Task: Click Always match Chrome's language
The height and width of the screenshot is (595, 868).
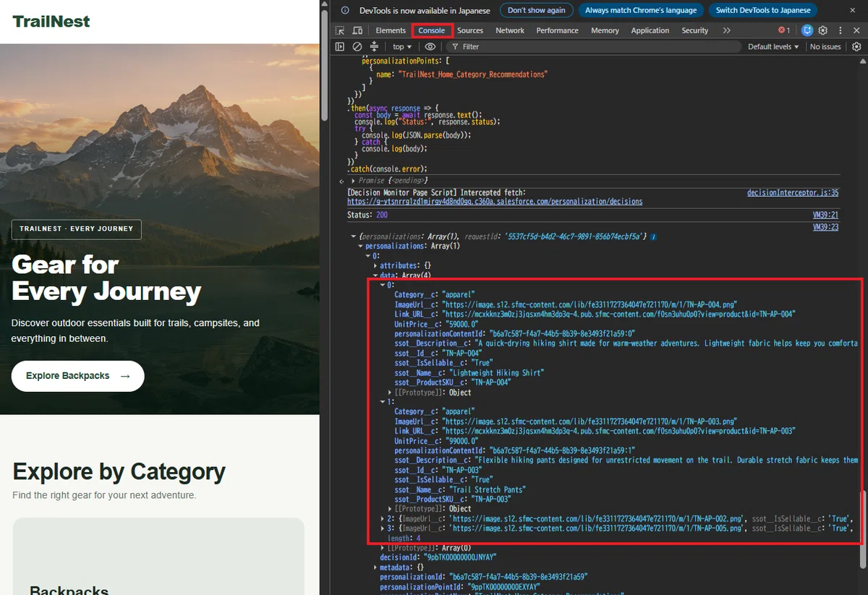Action: (641, 11)
